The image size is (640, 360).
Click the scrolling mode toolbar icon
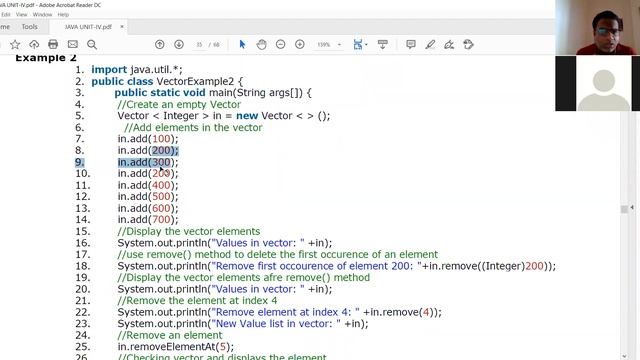382,44
